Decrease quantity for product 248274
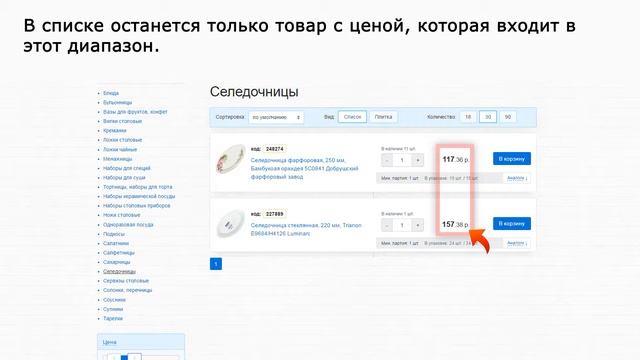This screenshot has height=360, width=640. (x=387, y=160)
